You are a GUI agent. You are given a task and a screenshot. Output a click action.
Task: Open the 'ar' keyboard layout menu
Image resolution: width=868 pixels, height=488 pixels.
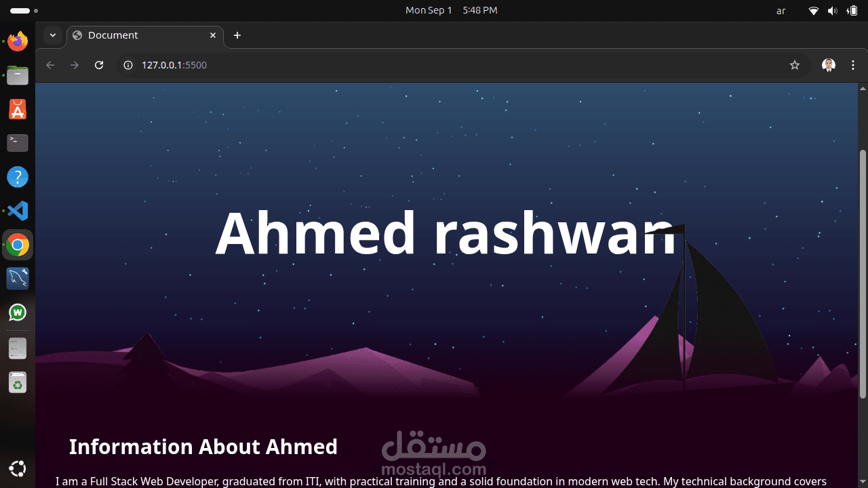click(x=781, y=11)
